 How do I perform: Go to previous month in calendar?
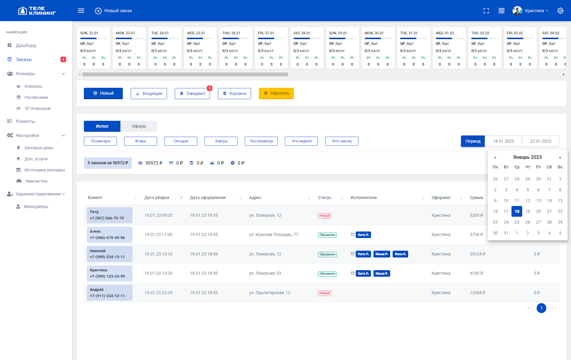495,158
